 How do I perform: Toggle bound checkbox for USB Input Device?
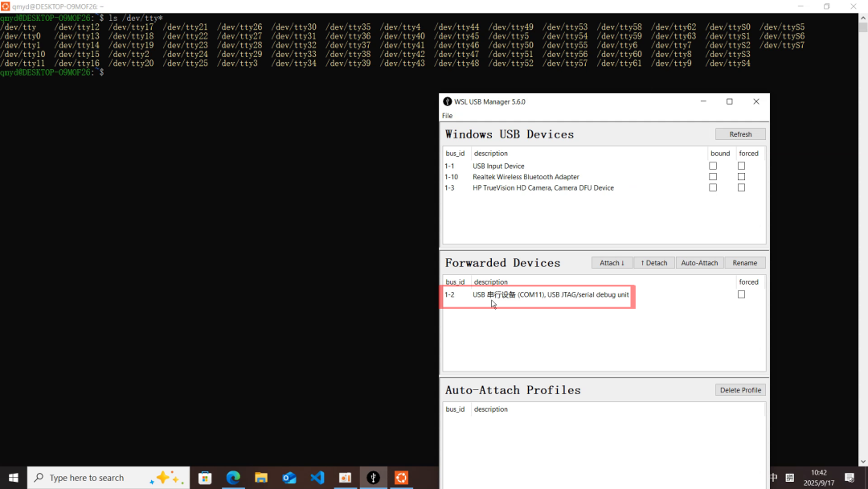click(712, 166)
